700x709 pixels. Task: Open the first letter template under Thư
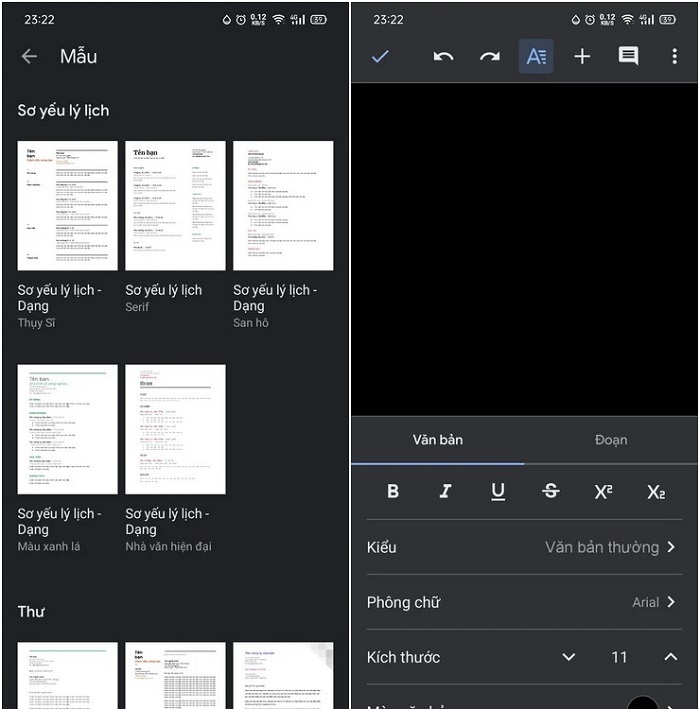point(67,676)
